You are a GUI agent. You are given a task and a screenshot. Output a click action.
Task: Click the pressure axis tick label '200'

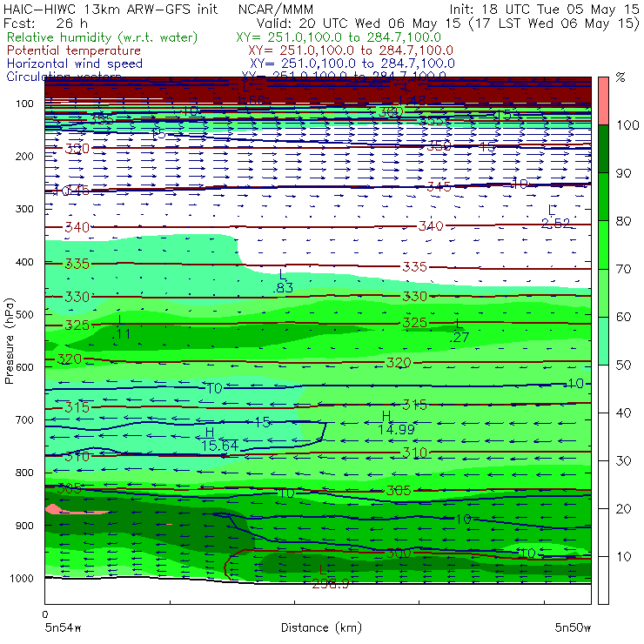24,156
